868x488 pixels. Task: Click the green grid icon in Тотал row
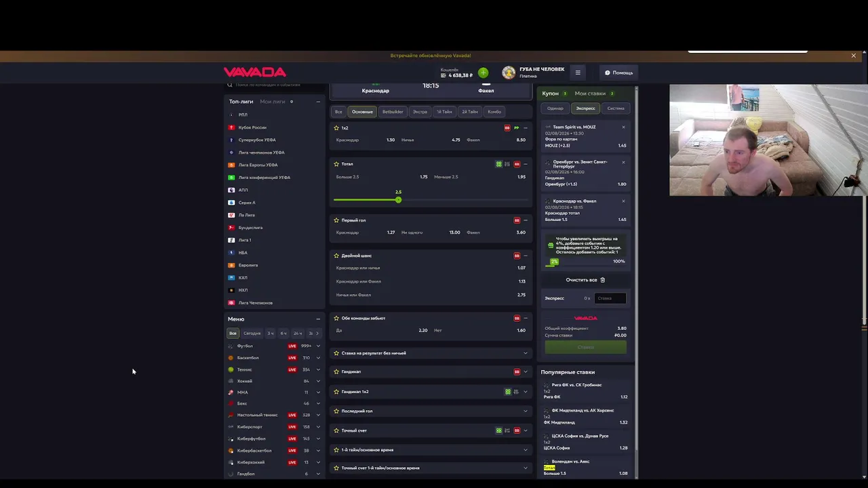(x=499, y=164)
